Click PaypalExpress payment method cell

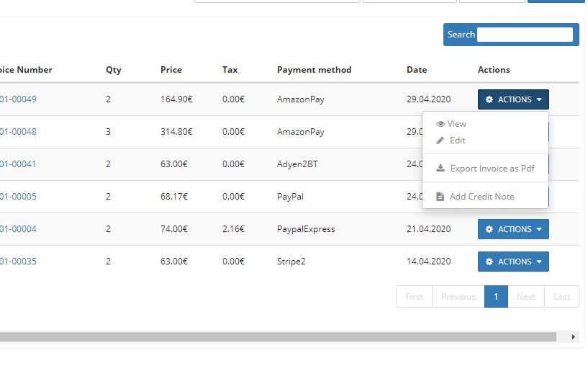tap(306, 229)
